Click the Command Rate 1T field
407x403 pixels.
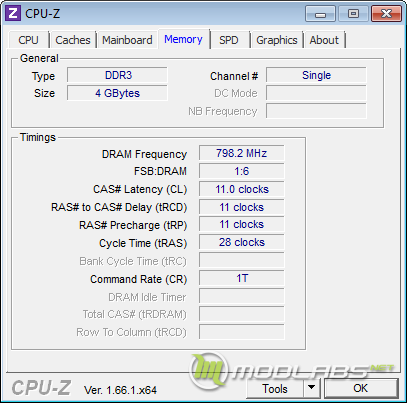point(242,278)
